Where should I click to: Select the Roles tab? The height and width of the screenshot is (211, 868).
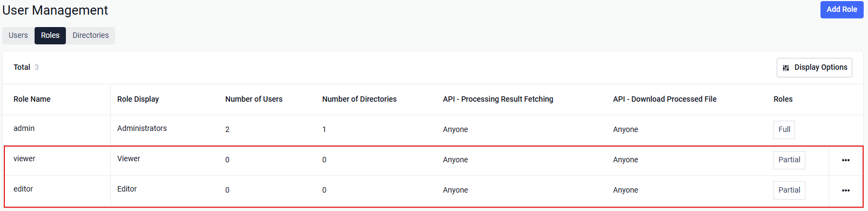point(50,35)
